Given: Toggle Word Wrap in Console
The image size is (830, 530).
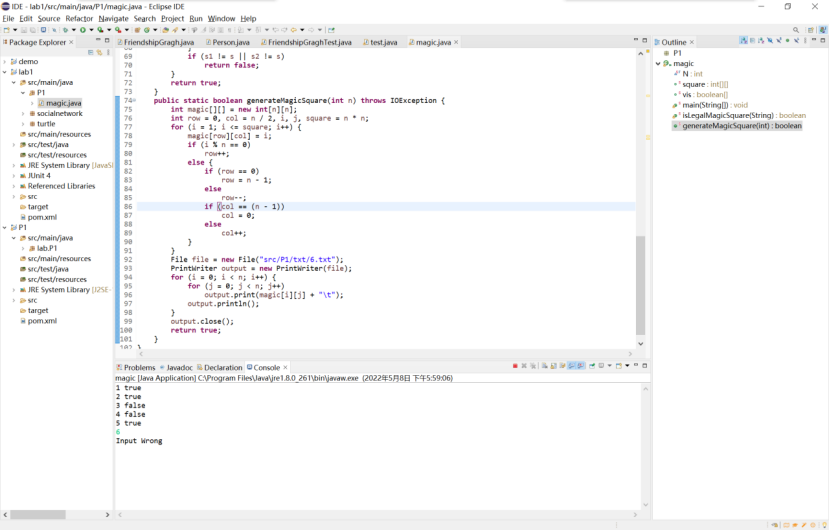Looking at the screenshot, I should 563,366.
